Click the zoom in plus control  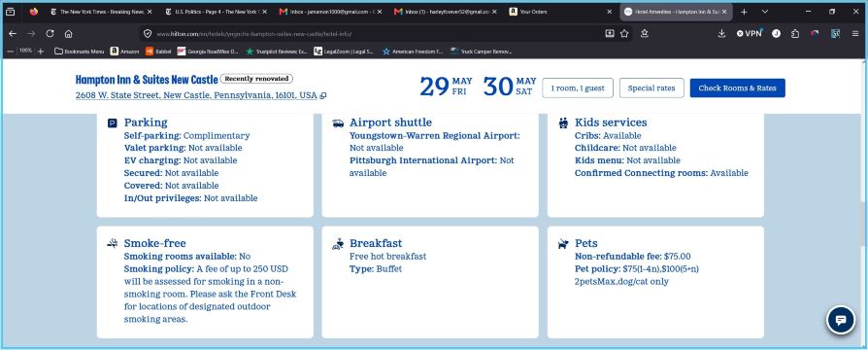click(41, 51)
